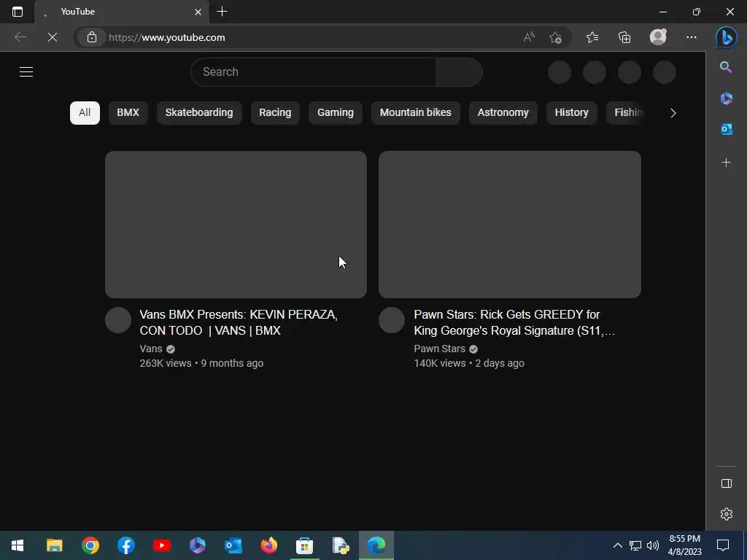Toggle the sidebar visibility icon

coord(726,484)
